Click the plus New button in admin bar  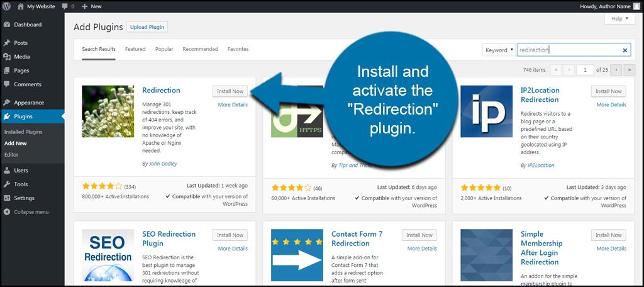point(92,6)
